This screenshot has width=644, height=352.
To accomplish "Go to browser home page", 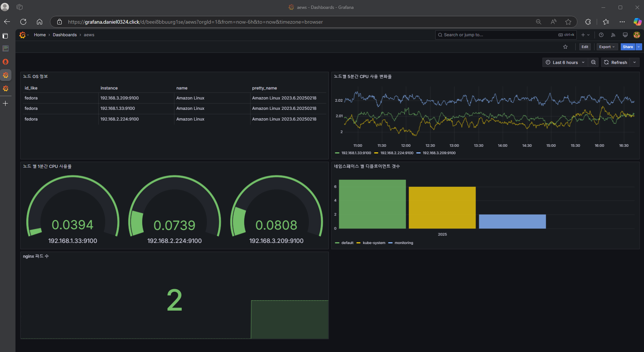I will coord(40,22).
